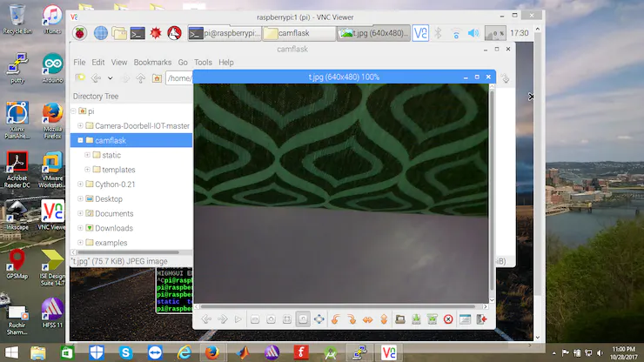644x362 pixels.
Task: Expand Camera-Doorbell-IOT-master folder
Action: click(80, 125)
